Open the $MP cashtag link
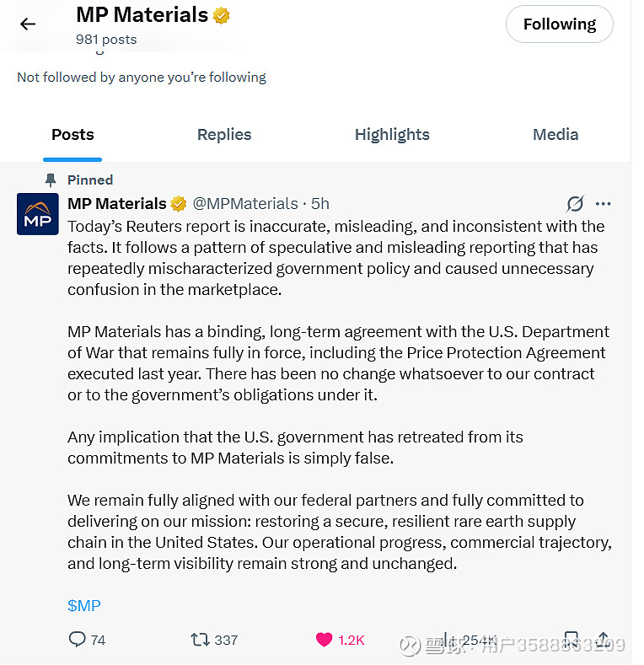 pos(84,605)
